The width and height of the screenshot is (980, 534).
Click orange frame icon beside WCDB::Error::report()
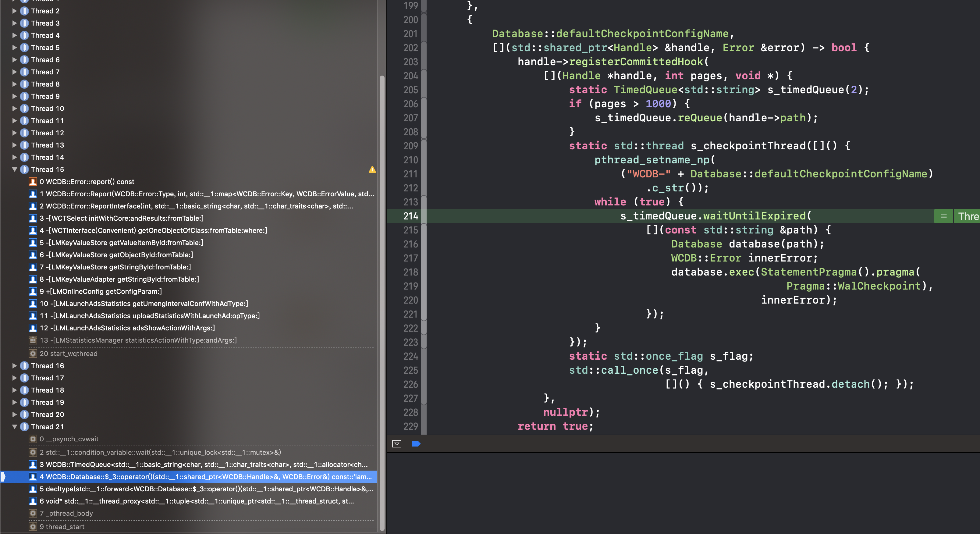click(x=33, y=182)
